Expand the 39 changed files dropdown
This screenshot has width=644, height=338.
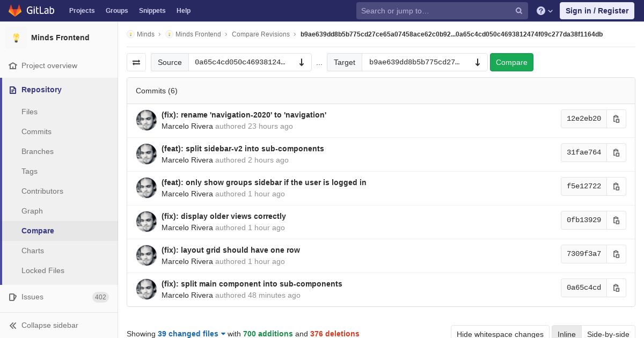point(192,334)
